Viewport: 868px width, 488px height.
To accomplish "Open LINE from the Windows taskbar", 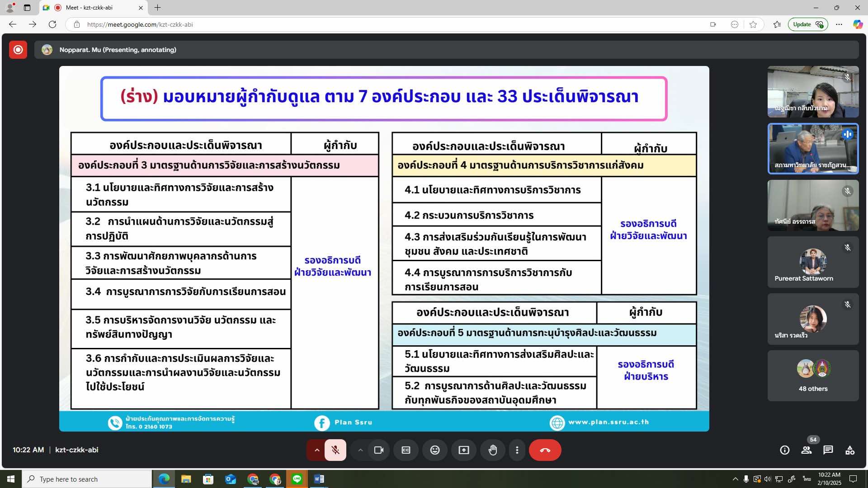I will tap(297, 479).
